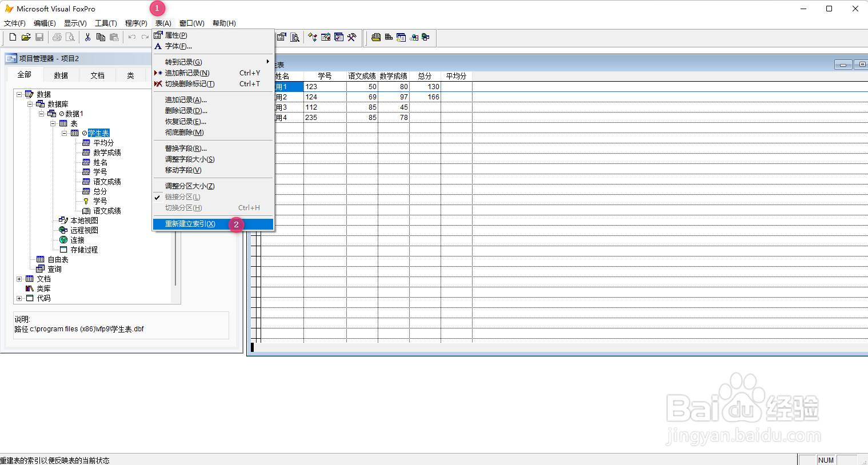Choose 追加新记录(N) menu entry

coord(213,73)
